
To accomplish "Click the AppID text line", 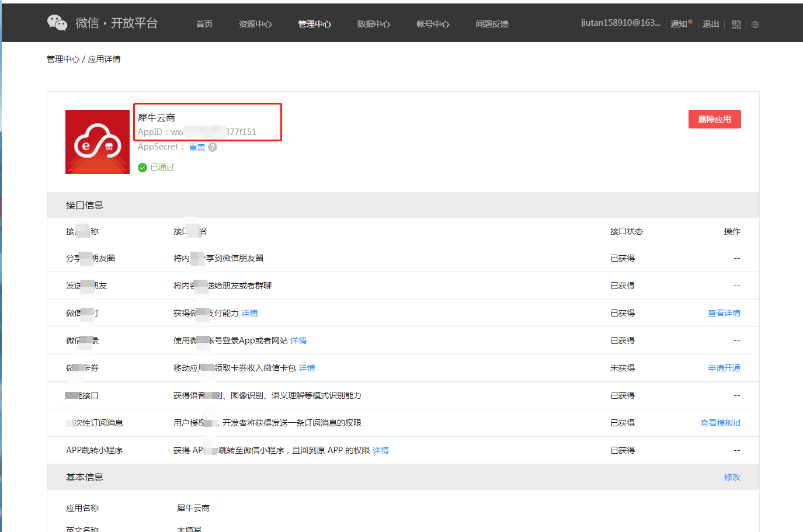I will (197, 132).
